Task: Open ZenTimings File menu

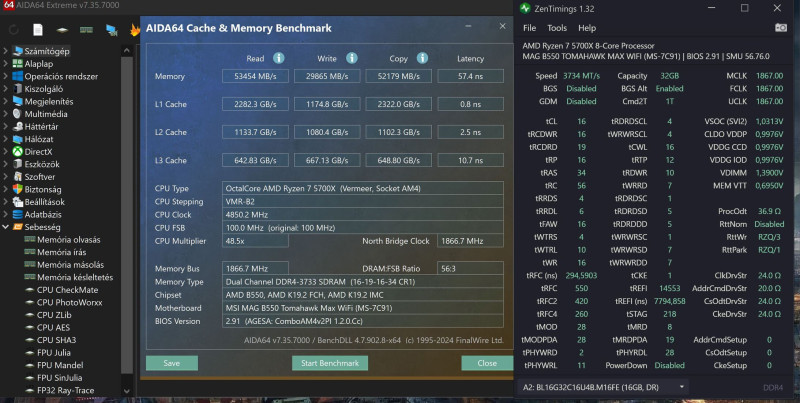Action: pyautogui.click(x=530, y=28)
